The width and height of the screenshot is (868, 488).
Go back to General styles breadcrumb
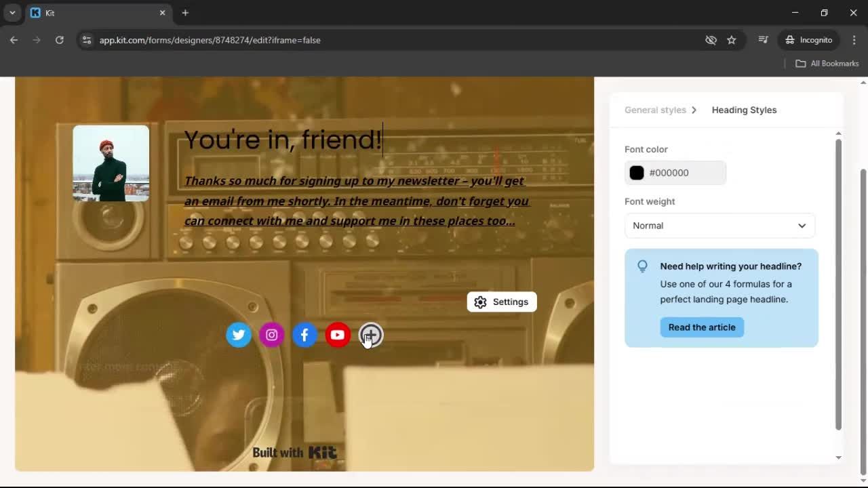click(x=655, y=110)
